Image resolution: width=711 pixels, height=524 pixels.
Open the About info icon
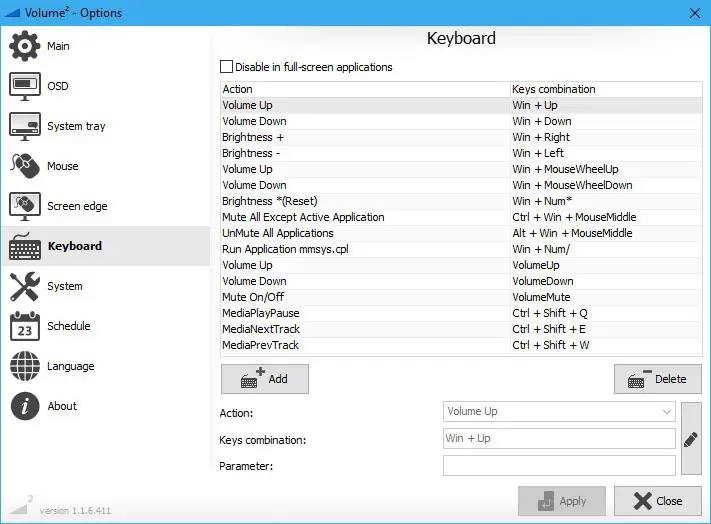(x=24, y=406)
